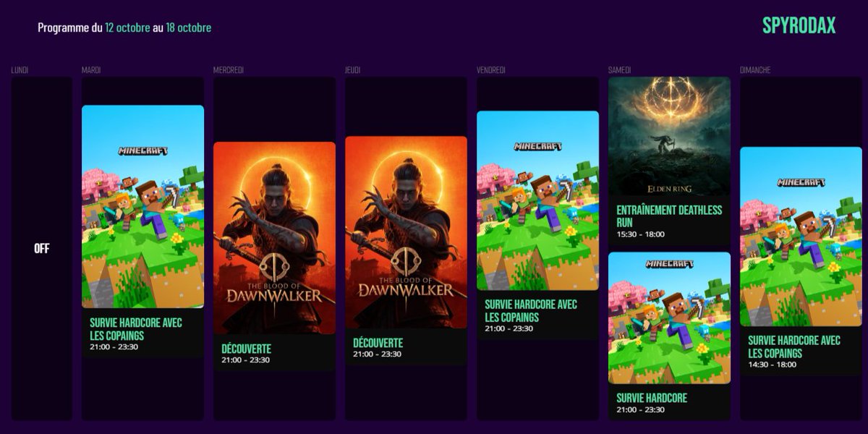The height and width of the screenshot is (434, 868).
Task: Click Tuesday's 'Survie Hardcore avec les copaings' title
Action: pyautogui.click(x=136, y=329)
